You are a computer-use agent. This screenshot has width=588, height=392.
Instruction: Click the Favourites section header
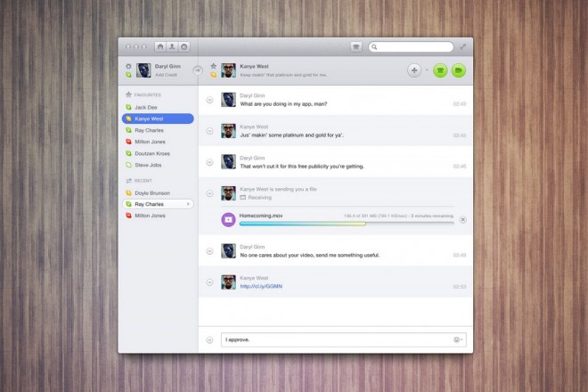tap(143, 95)
